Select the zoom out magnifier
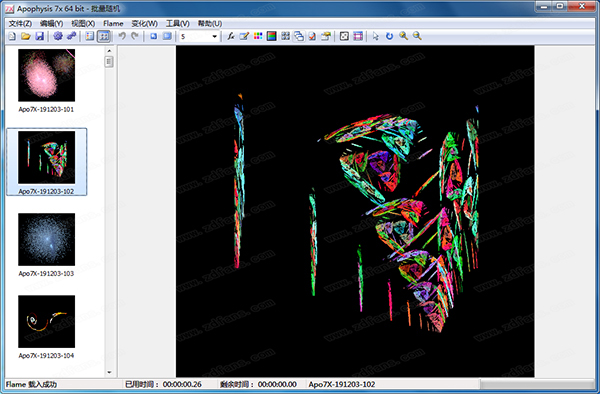 point(417,36)
